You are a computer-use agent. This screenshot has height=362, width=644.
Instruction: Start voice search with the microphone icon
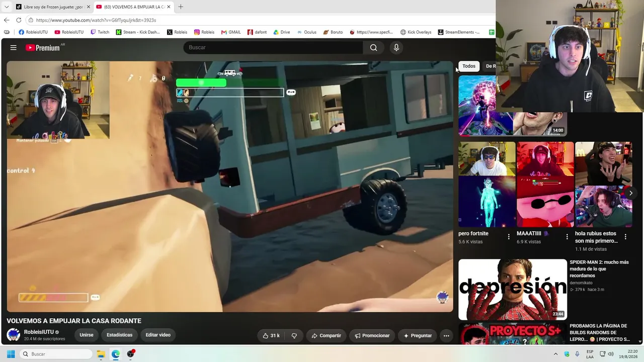point(396,48)
